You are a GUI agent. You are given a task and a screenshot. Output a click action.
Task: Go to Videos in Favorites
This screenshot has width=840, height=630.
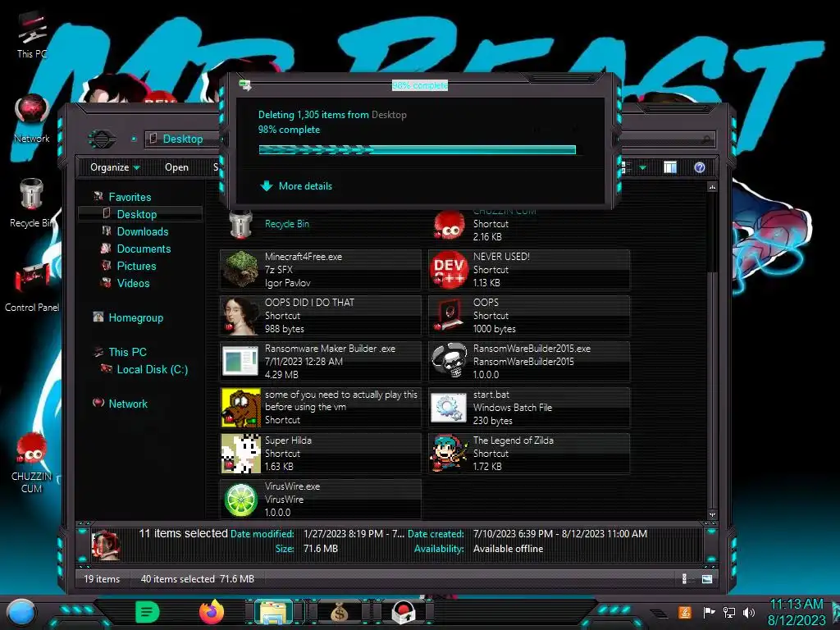point(133,283)
